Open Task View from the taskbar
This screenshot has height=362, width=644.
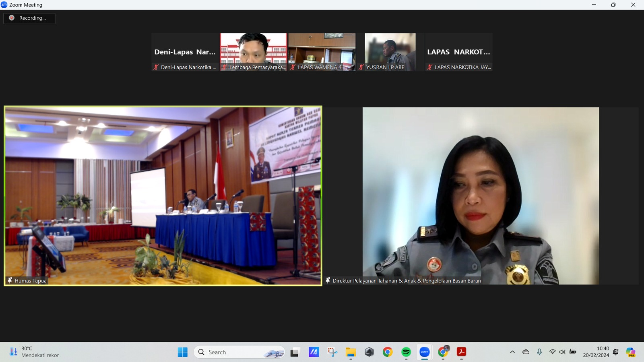coord(295,352)
